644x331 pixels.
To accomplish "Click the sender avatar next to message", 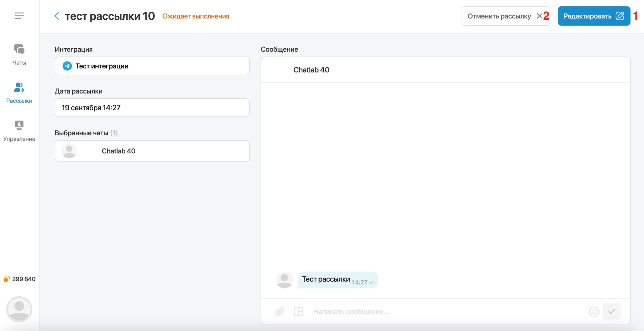I will pyautogui.click(x=284, y=280).
